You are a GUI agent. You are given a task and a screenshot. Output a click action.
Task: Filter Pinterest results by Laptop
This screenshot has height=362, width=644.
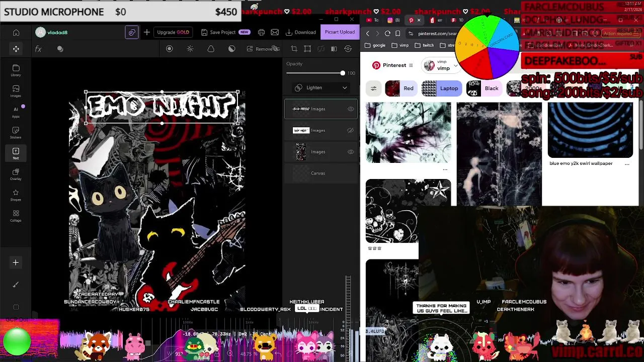(442, 88)
